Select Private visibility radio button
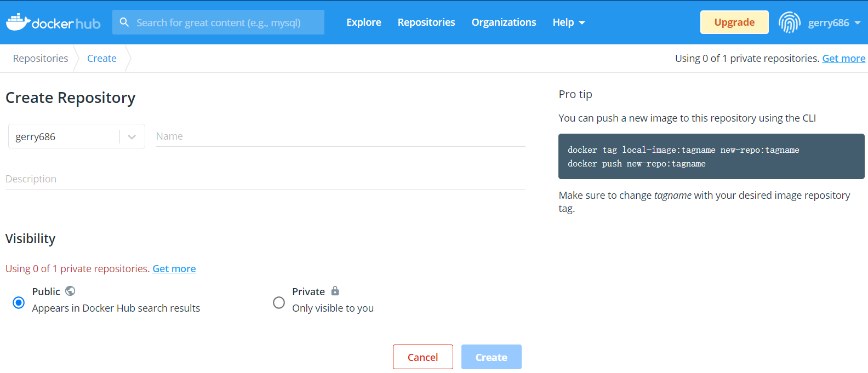The height and width of the screenshot is (373, 868). [279, 302]
